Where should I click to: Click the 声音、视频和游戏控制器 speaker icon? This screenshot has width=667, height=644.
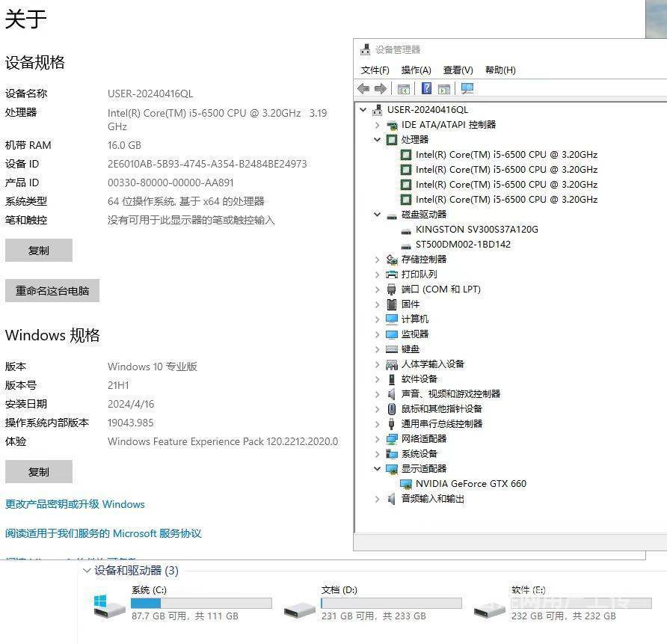pyautogui.click(x=392, y=394)
